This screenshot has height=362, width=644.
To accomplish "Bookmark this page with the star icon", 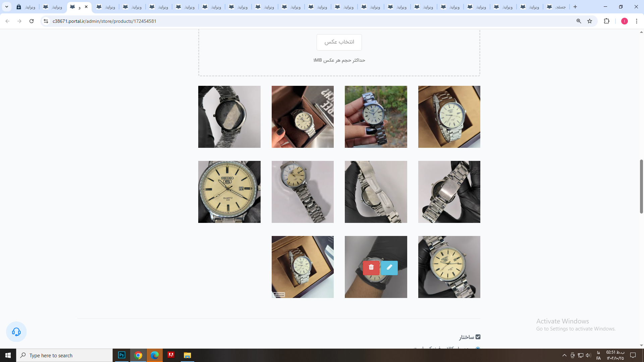I will tap(590, 21).
